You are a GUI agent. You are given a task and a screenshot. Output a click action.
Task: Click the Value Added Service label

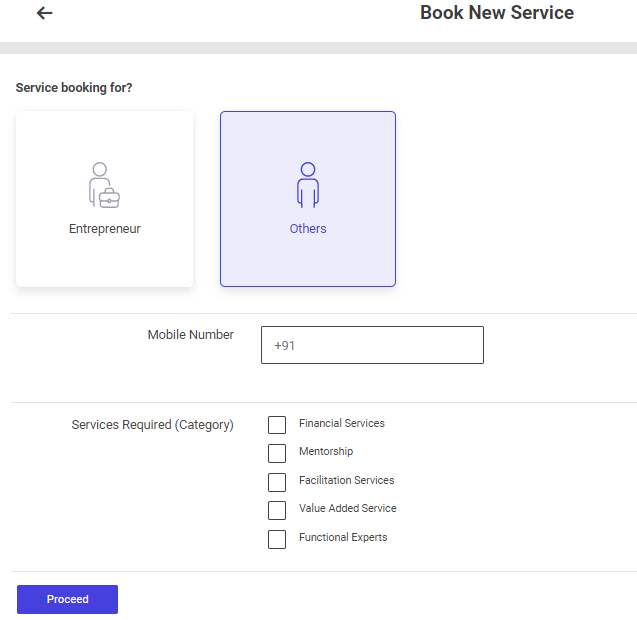pyautogui.click(x=348, y=509)
